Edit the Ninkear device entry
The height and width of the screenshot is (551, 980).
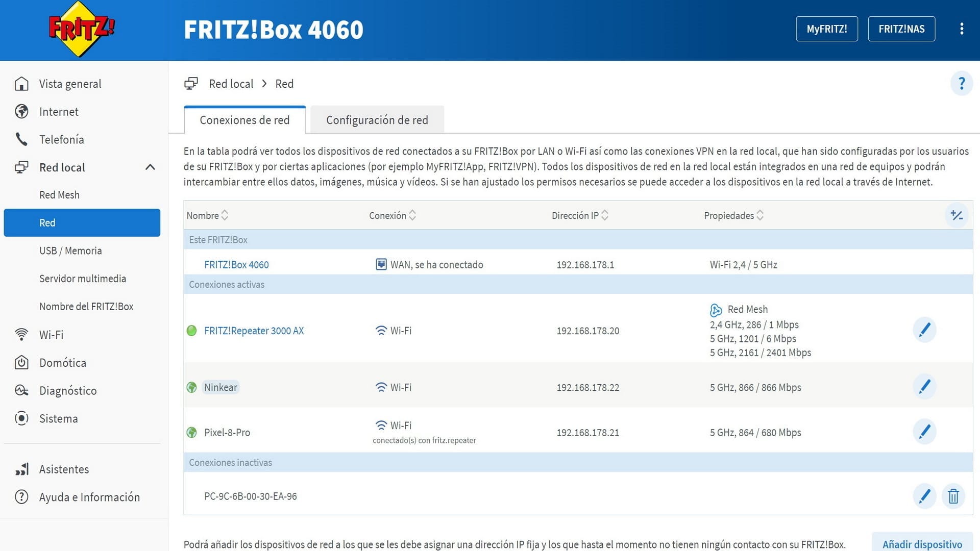click(924, 387)
